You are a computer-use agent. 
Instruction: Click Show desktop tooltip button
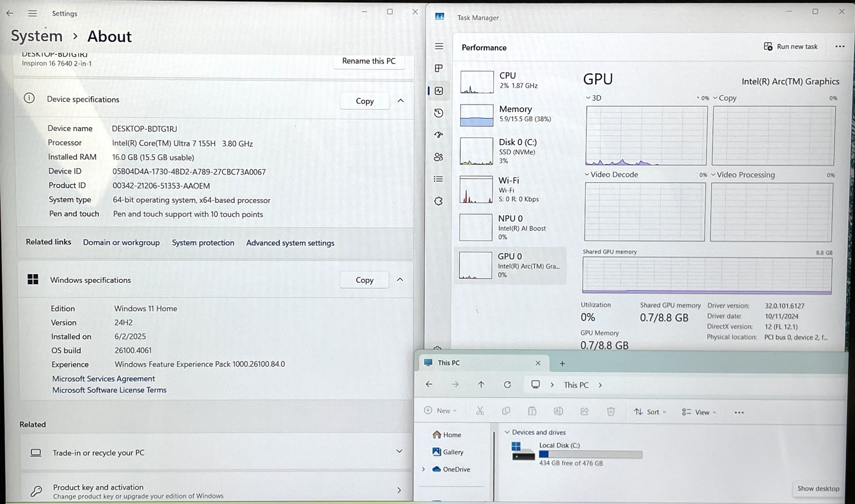pyautogui.click(x=818, y=489)
